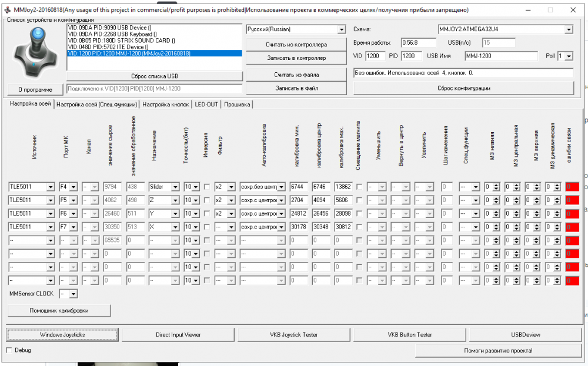Viewport: 588px width, 366px height.
Task: Click the joystick image in the device panel
Action: coord(34,52)
